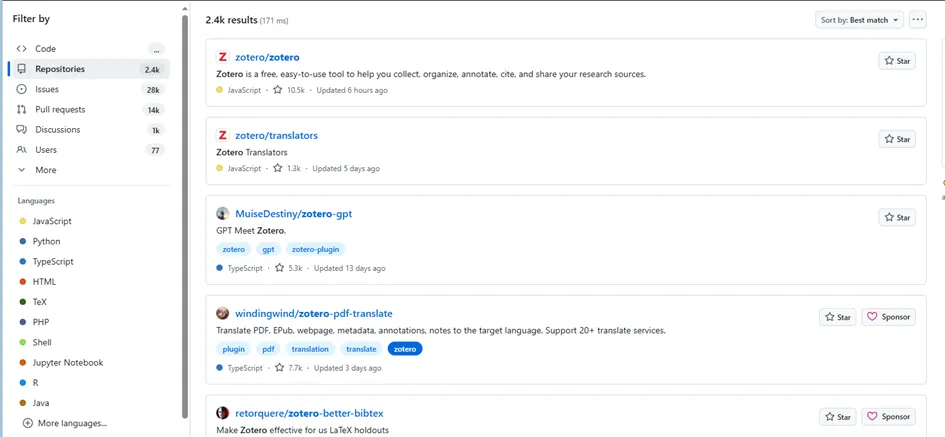Click the Issues circle icon
The height and width of the screenshot is (437, 945).
click(22, 89)
